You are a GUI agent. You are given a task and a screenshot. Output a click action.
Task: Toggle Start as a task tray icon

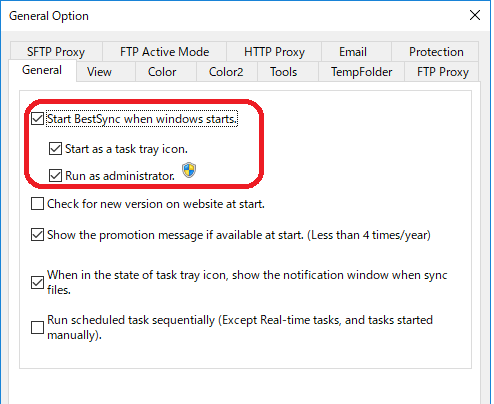point(55,149)
